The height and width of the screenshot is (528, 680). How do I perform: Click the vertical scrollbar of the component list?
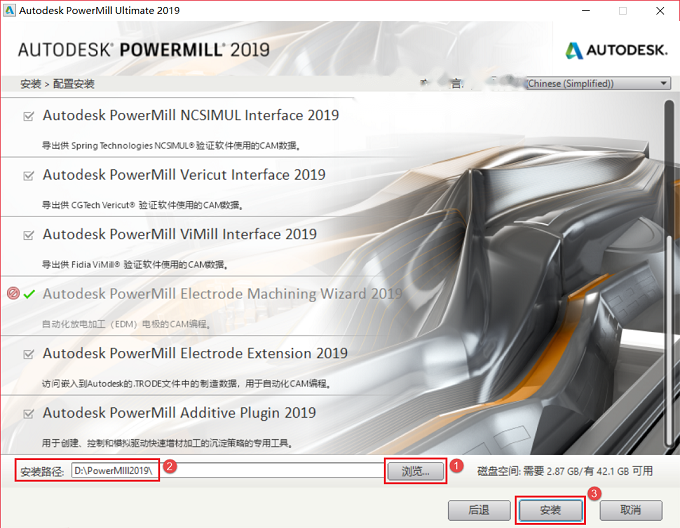point(670,274)
